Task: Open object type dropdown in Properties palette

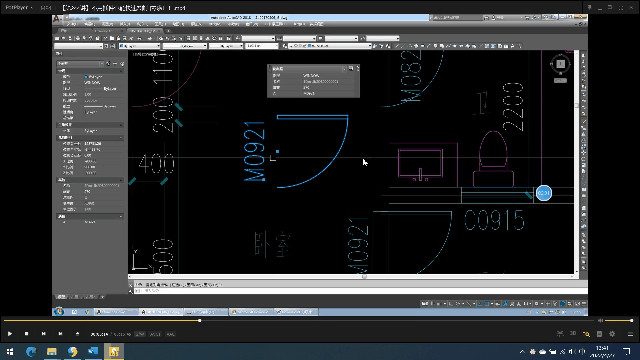Action: [80, 64]
